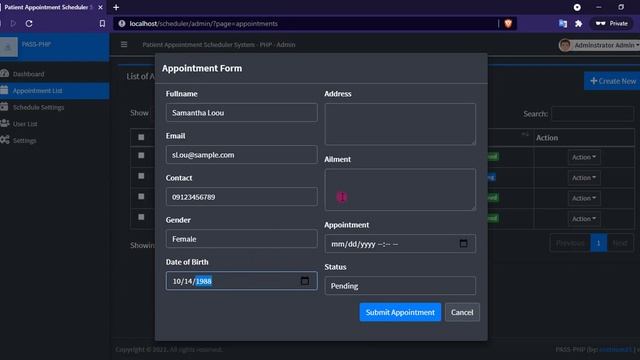The image size is (640, 360).
Task: Click the browser forward navigation arrow
Action: (x=13, y=24)
